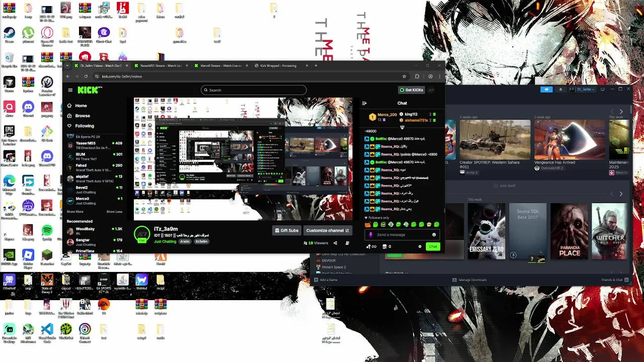Open Bevel2 channel in following list
Viewport: 644px width, 362px height.
[x=95, y=190]
